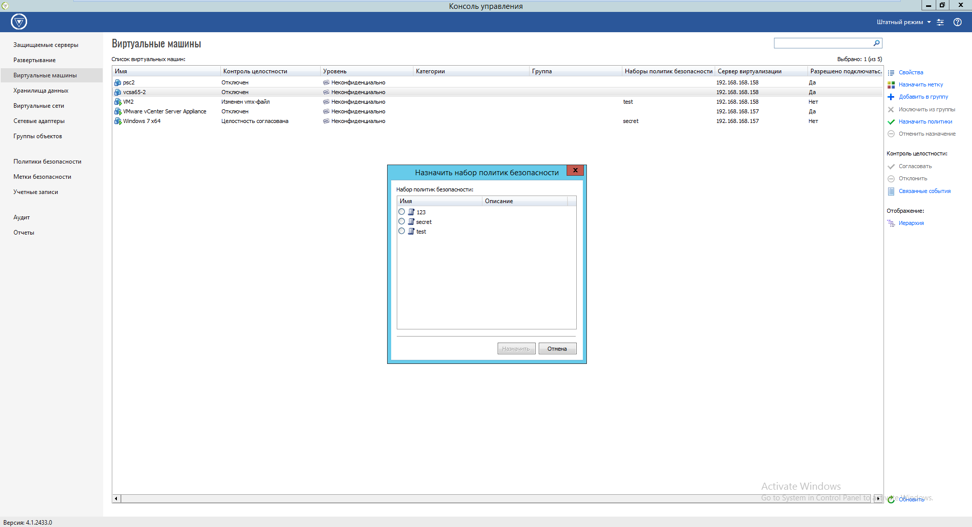Click the Свойства properties icon
972x527 pixels.
tap(891, 73)
